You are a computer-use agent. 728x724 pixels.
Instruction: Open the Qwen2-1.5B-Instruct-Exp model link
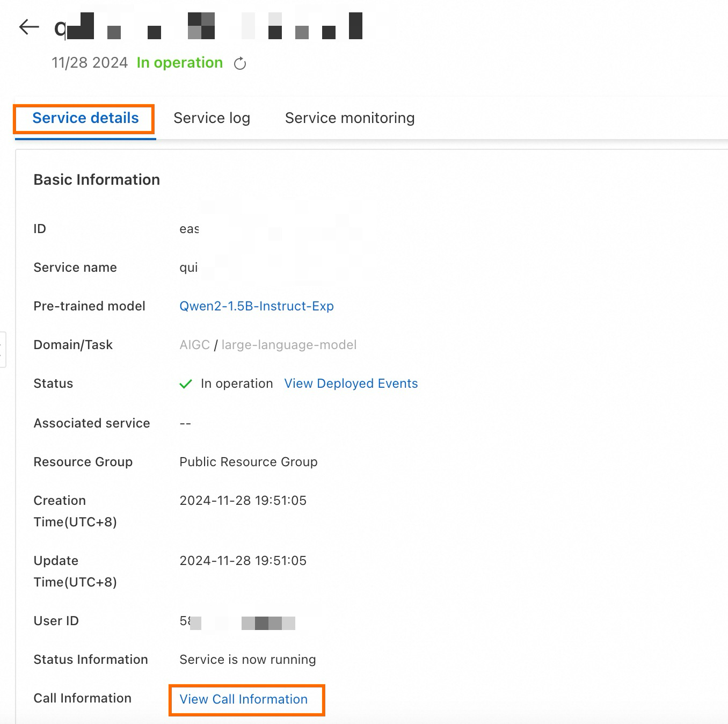257,306
